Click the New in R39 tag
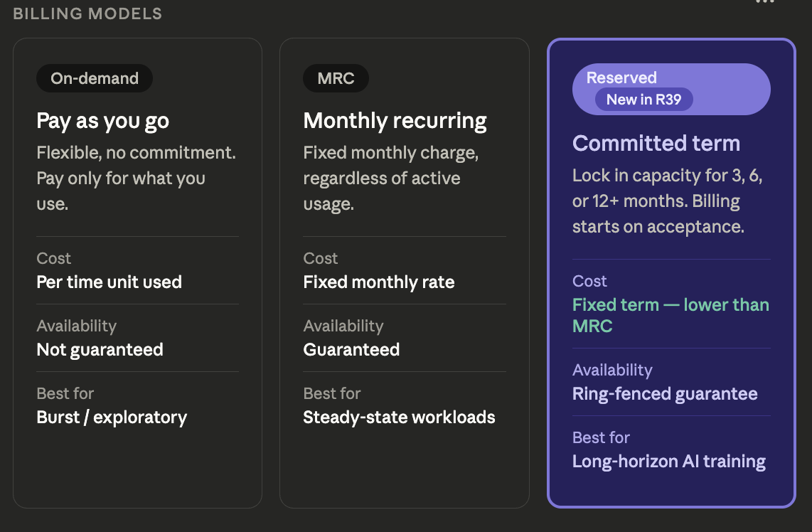This screenshot has height=532, width=812. (x=643, y=100)
